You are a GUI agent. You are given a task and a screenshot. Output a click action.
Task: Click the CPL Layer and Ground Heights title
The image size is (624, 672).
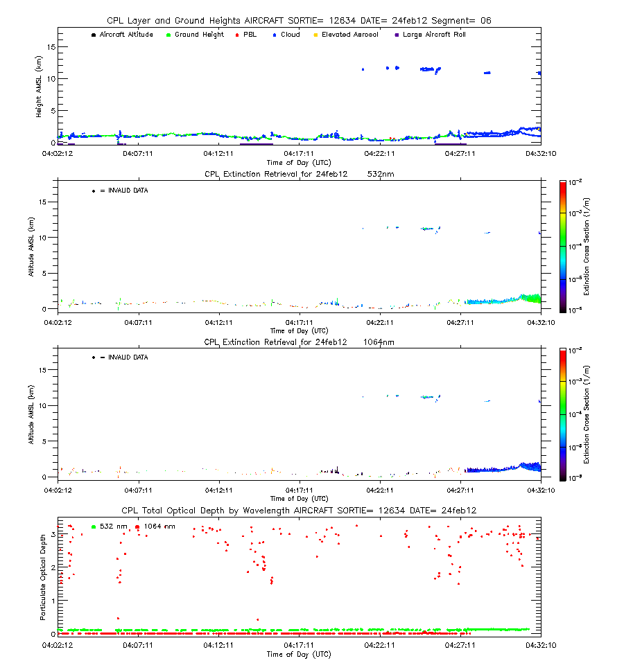tap(299, 21)
